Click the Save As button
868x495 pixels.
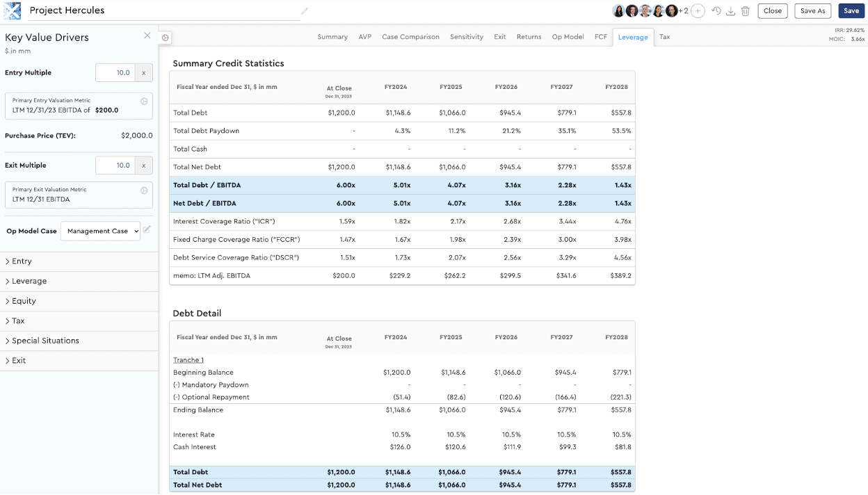(x=812, y=10)
